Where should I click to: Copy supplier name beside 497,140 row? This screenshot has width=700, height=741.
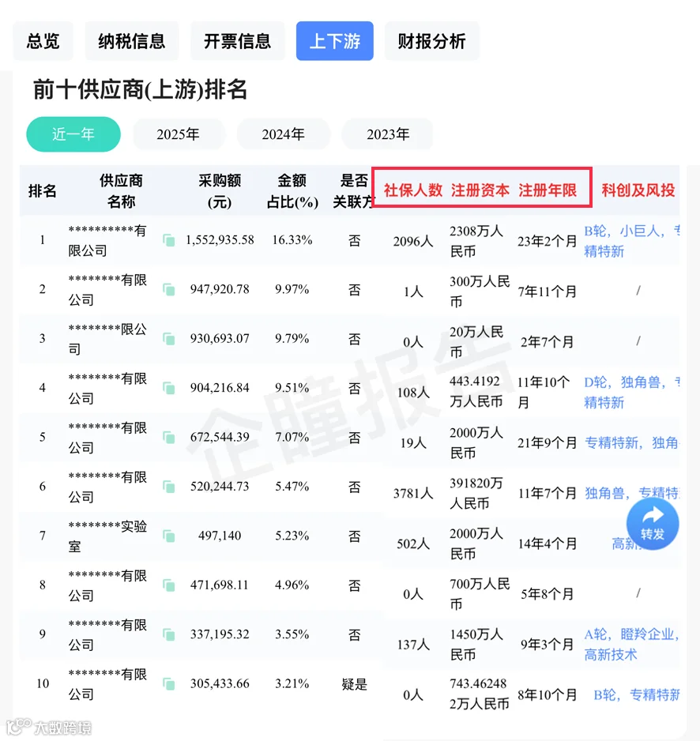point(169,536)
